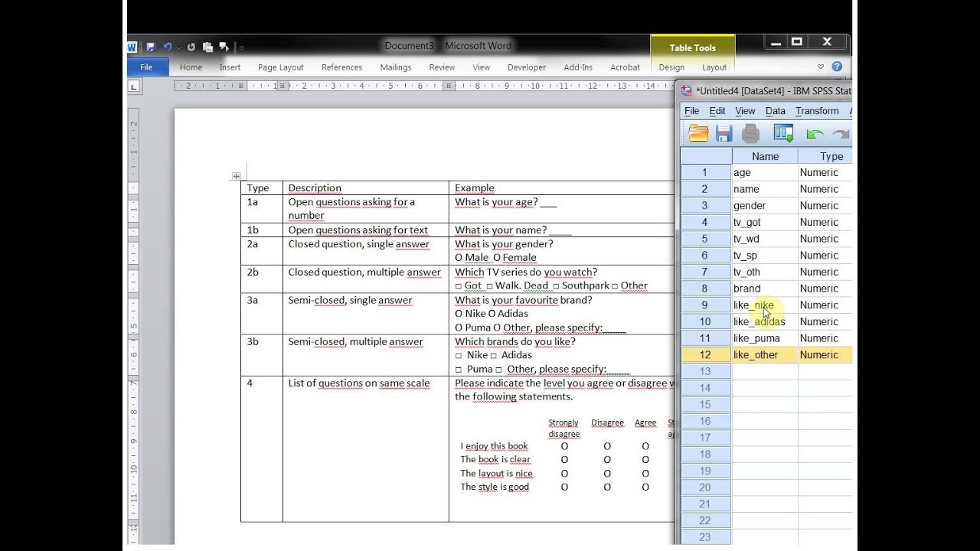Open the SPSS Edit menu
Screen dimensions: 980x551
pyautogui.click(x=717, y=111)
